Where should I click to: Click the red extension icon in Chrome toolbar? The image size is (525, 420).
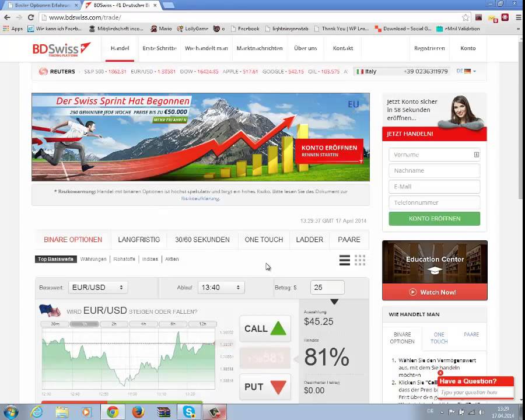point(505,17)
